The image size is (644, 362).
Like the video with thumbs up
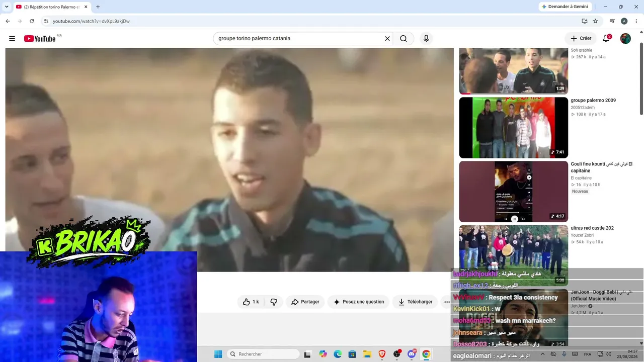click(x=251, y=302)
